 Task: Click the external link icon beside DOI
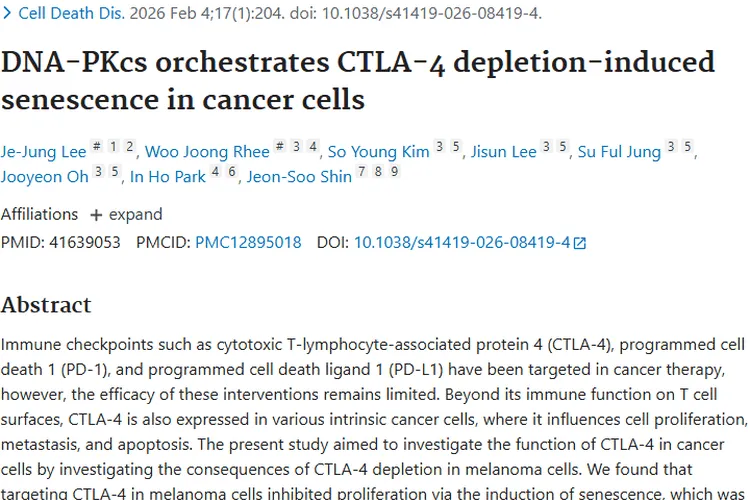coord(580,243)
